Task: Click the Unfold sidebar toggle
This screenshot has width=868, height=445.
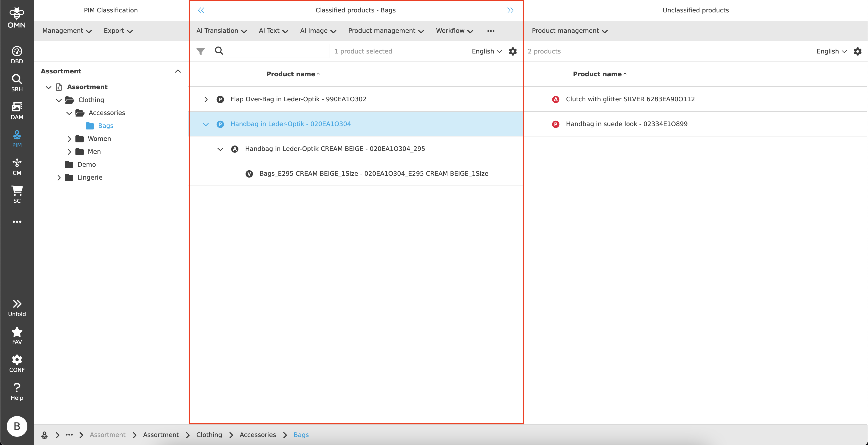Action: [x=17, y=308]
